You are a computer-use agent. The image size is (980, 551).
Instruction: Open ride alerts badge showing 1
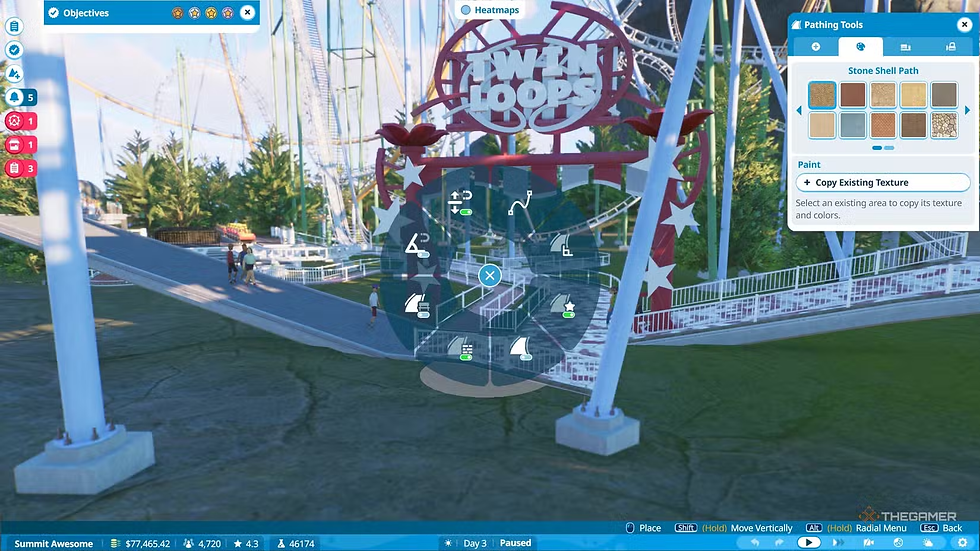pyautogui.click(x=21, y=121)
